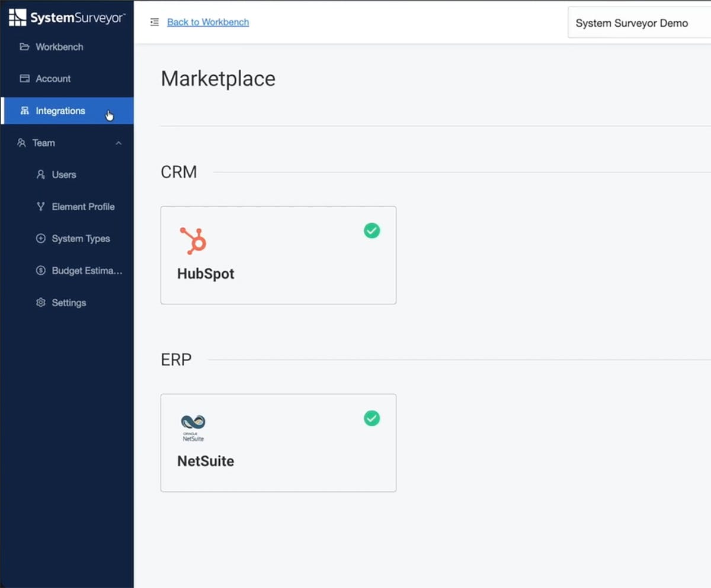Click the CRM section heading
This screenshot has width=711, height=588.
[x=179, y=172]
